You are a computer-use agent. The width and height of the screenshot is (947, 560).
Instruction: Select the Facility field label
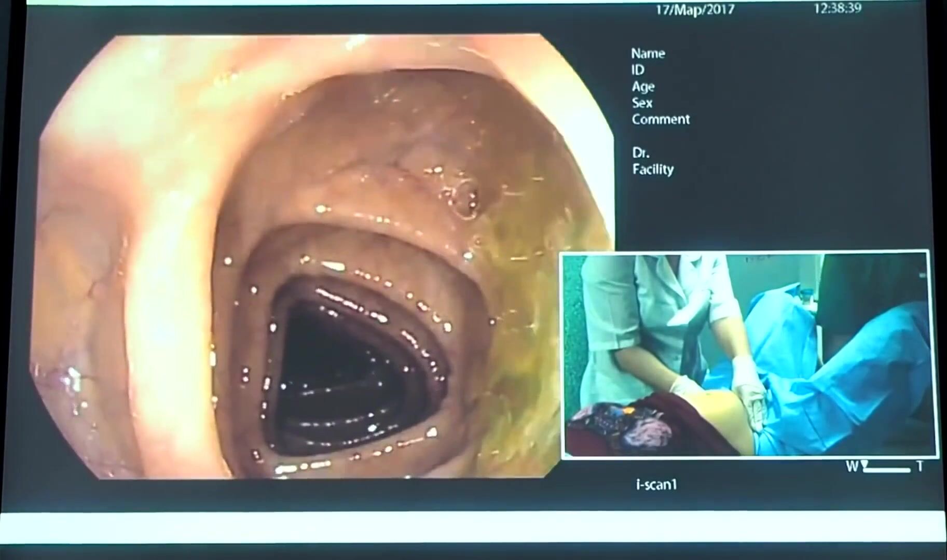point(653,170)
